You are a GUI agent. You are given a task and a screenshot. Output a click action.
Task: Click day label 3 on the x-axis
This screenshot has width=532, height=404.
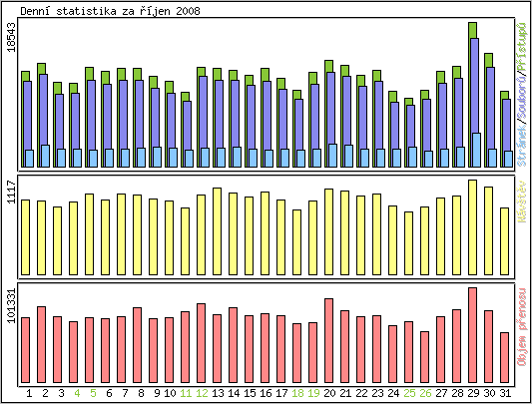click(61, 393)
